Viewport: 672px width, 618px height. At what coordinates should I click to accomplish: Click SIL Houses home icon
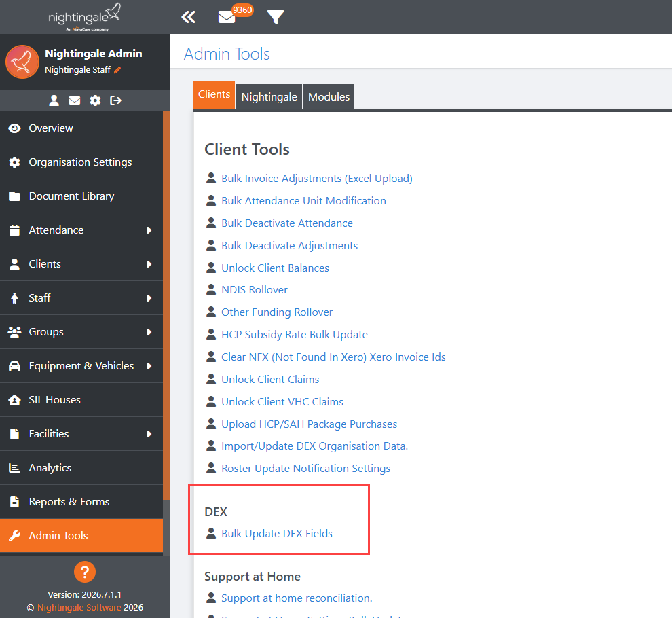[14, 400]
